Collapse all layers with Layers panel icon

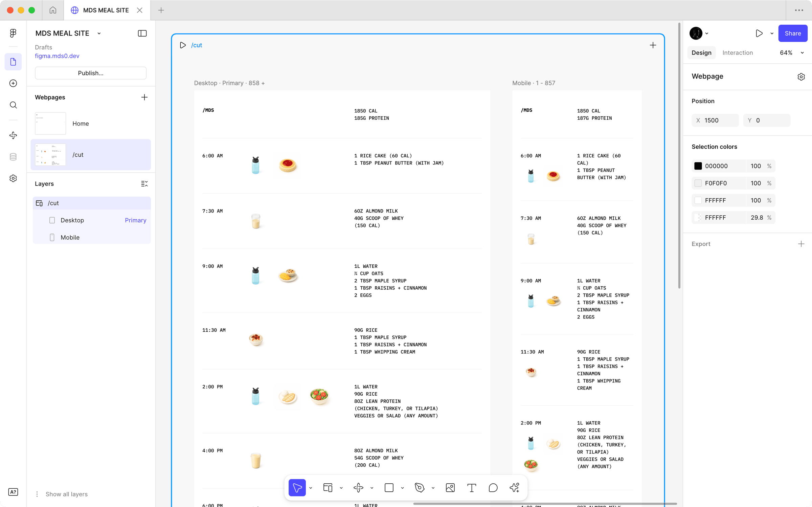144,184
